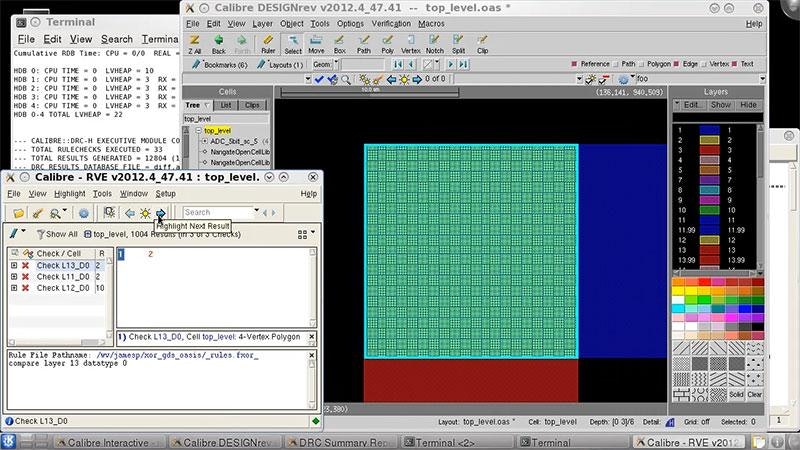Toggle the Reference selection checkbox

click(x=574, y=64)
